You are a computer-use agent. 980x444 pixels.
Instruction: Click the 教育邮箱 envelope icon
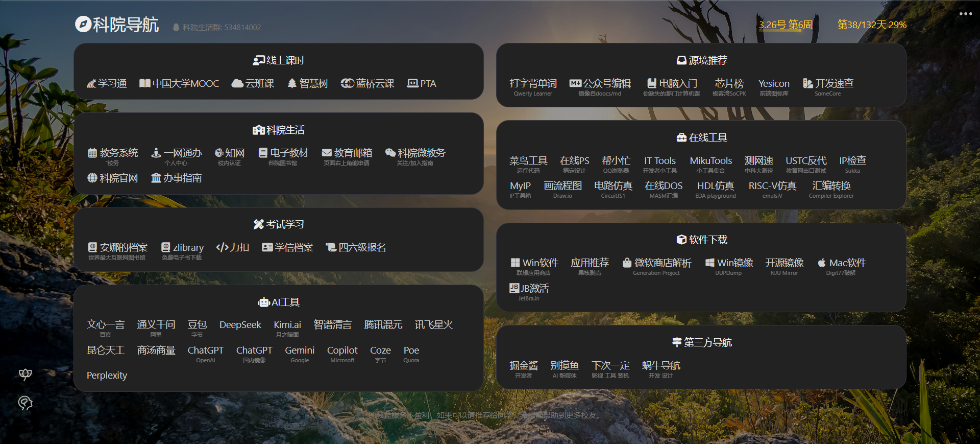tap(327, 153)
